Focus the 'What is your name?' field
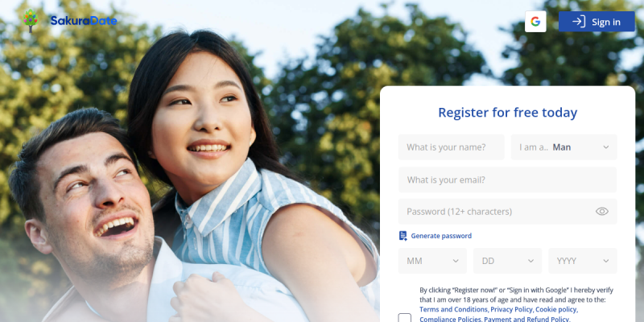This screenshot has width=644, height=322. pos(451,147)
